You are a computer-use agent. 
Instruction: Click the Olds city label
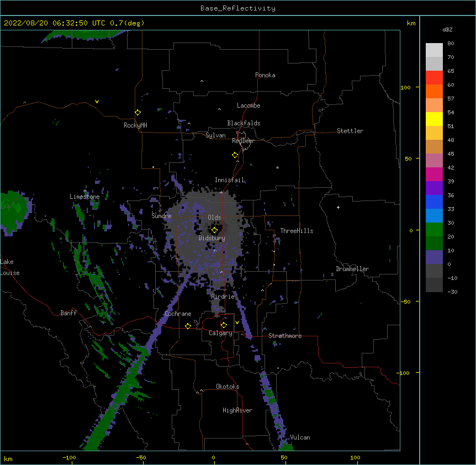[214, 218]
